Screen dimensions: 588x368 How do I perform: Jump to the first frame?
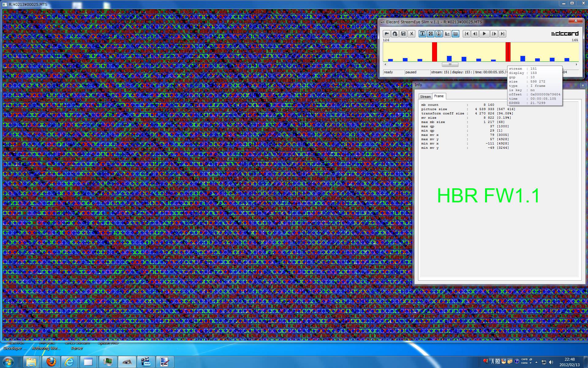point(466,34)
